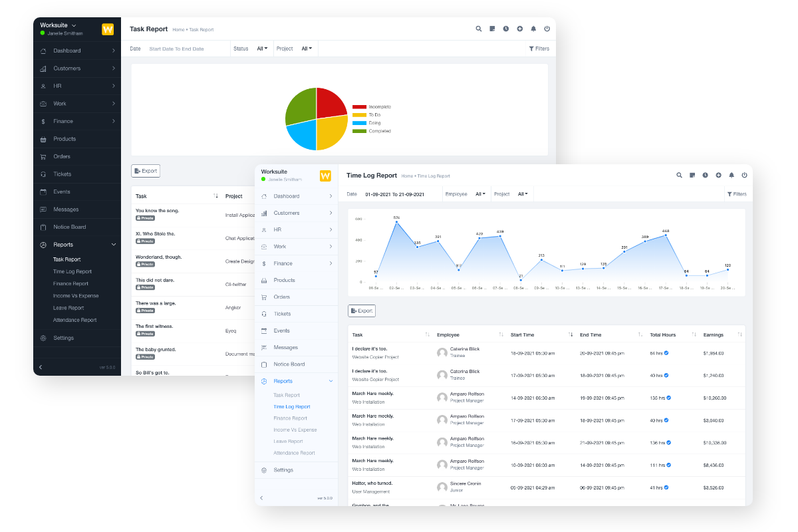Select Finance Report in the light sidebar
The image size is (798, 532).
290,418
